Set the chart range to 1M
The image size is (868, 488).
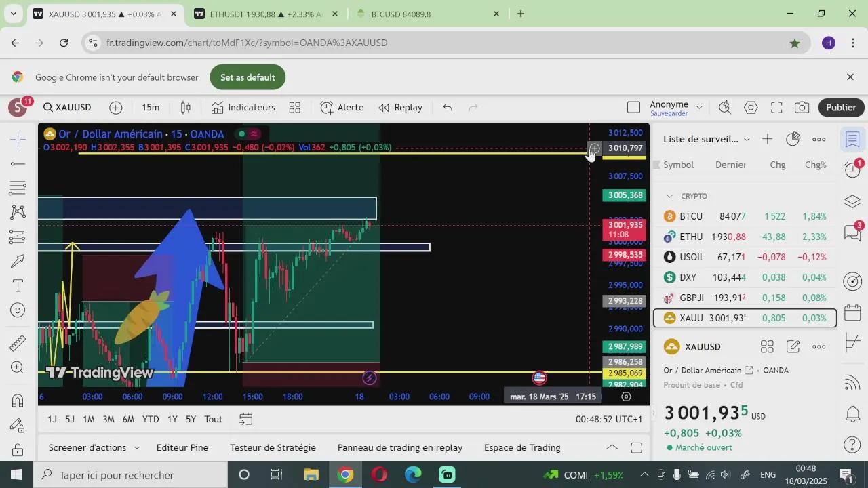(88, 420)
